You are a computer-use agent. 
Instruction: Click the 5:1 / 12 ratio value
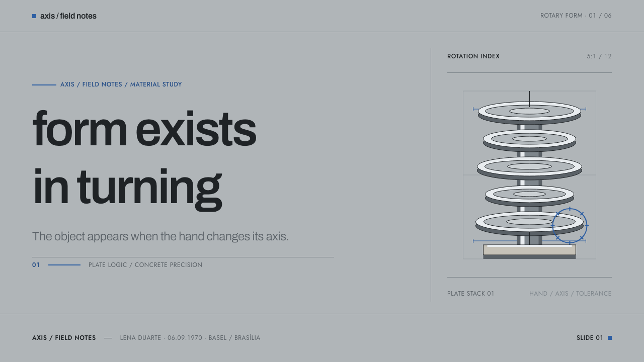599,56
